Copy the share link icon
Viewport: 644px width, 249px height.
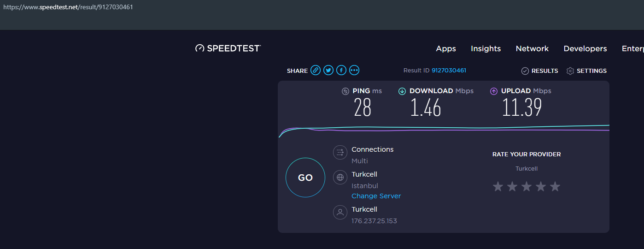pyautogui.click(x=316, y=70)
